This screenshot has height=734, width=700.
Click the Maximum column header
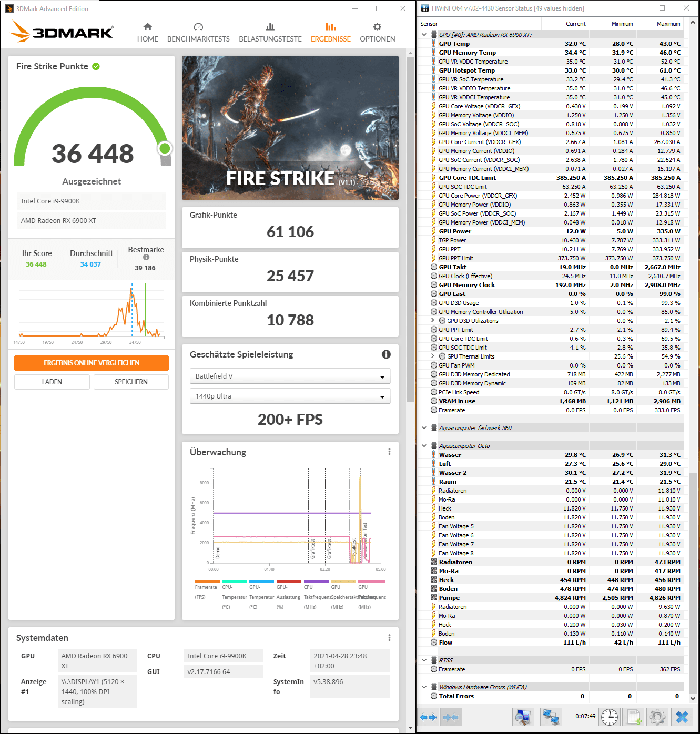(660, 24)
